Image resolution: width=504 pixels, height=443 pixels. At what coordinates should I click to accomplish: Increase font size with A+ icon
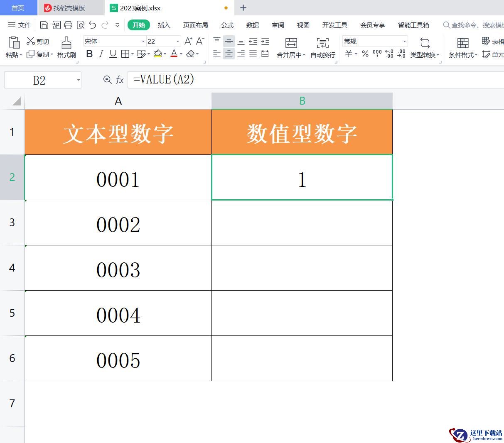(x=188, y=41)
